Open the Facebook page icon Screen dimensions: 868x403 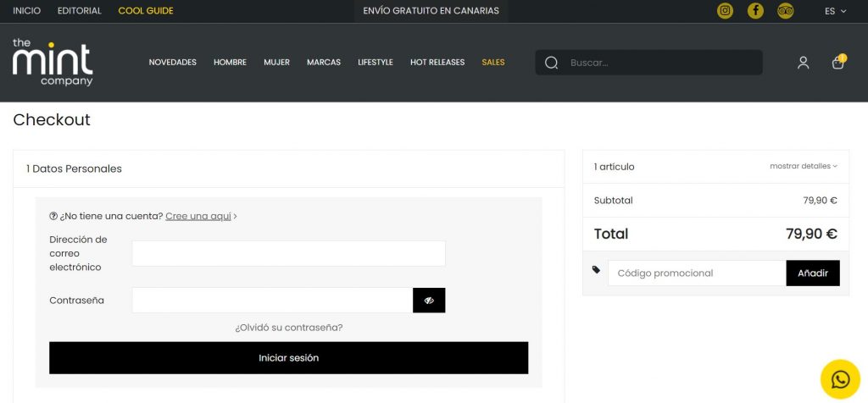pos(755,11)
